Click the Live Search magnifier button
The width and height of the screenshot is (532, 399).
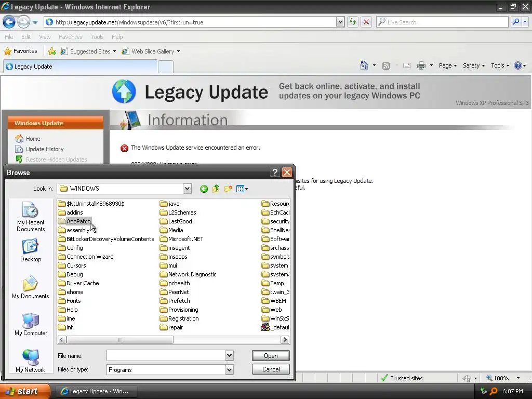(x=516, y=22)
